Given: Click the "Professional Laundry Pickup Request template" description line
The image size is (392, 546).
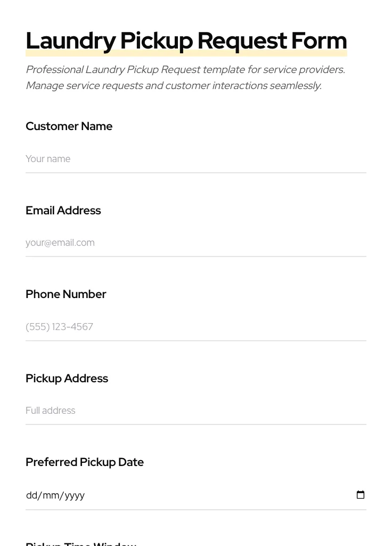Looking at the screenshot, I should [x=185, y=70].
